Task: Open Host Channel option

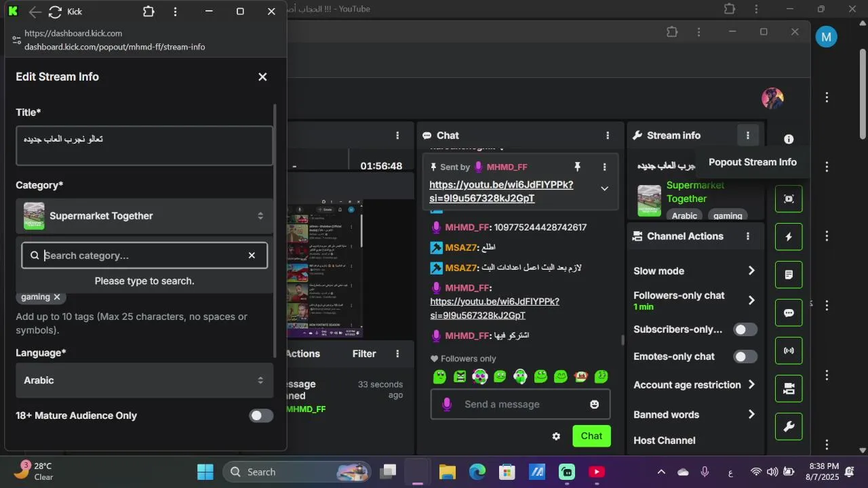Action: point(665,441)
